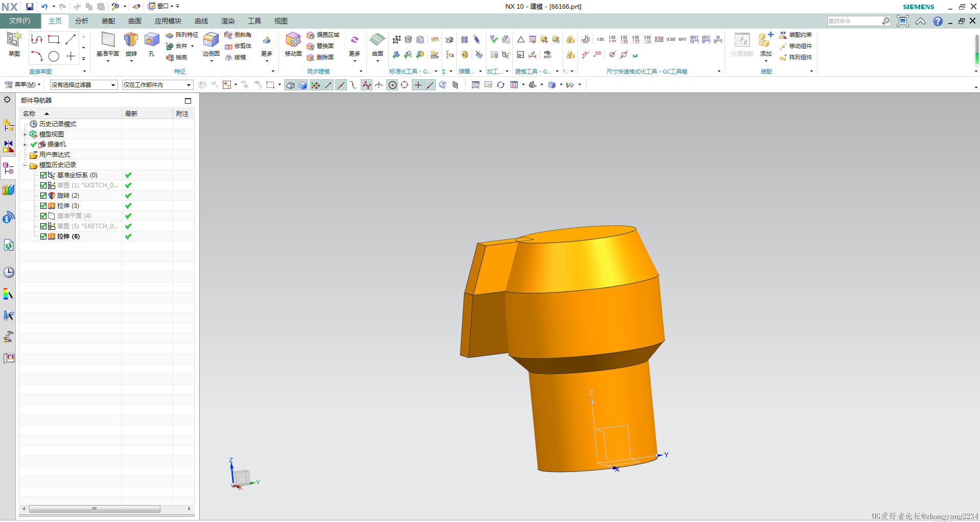Screen dimensions: 980x522
Task: Click the 移动组件 move component tool
Action: tap(796, 46)
